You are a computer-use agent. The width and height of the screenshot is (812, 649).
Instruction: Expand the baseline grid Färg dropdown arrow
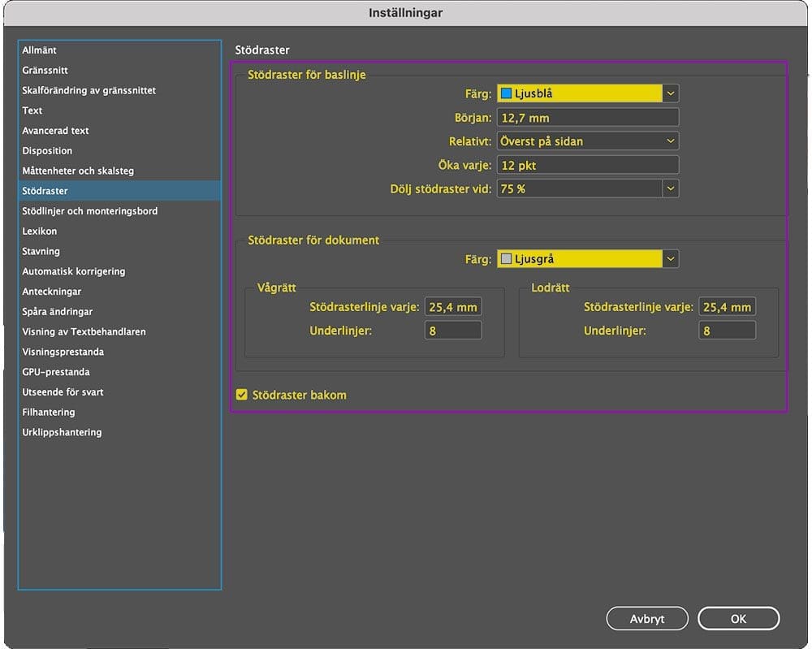tap(671, 93)
